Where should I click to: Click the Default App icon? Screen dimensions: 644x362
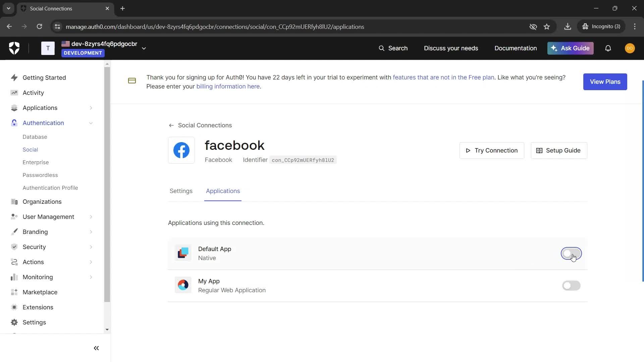pos(183,253)
